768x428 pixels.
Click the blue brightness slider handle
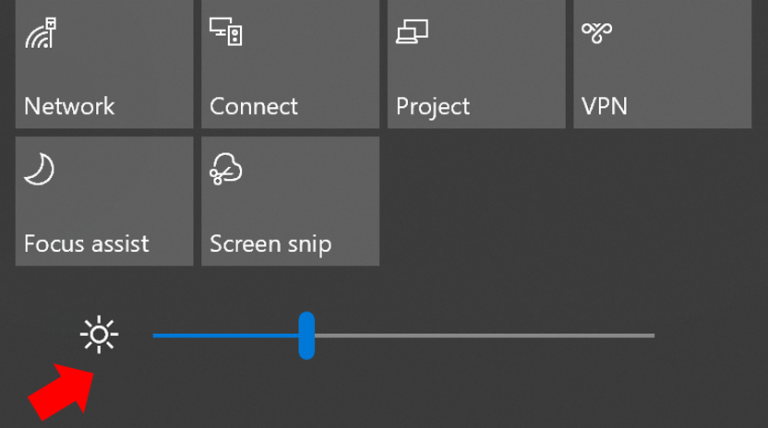[307, 335]
